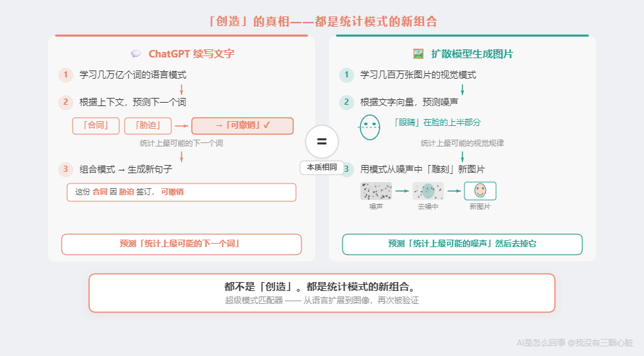The height and width of the screenshot is (356, 644).
Task: Click the picture icon beside 扩散模型生成图片
Action: tap(418, 54)
